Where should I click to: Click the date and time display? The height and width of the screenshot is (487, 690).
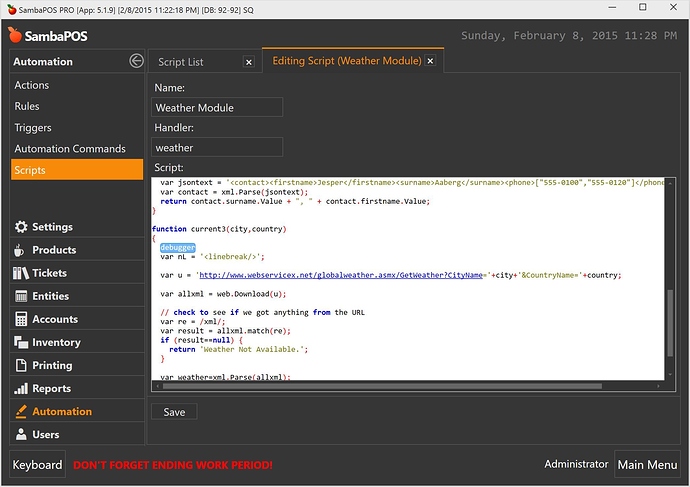(569, 36)
